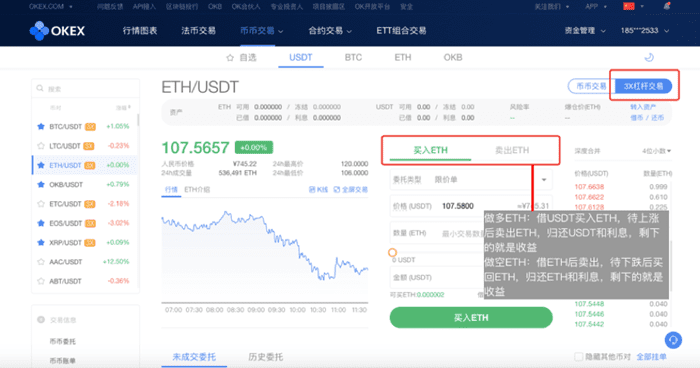Click the 价格 (USDT) input field
Image resolution: width=700 pixels, height=368 pixels.
click(471, 206)
